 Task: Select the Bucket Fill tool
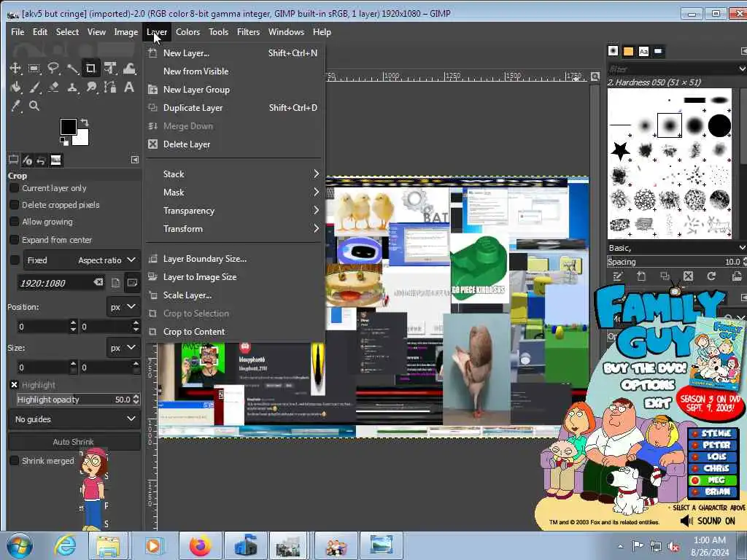(15, 87)
